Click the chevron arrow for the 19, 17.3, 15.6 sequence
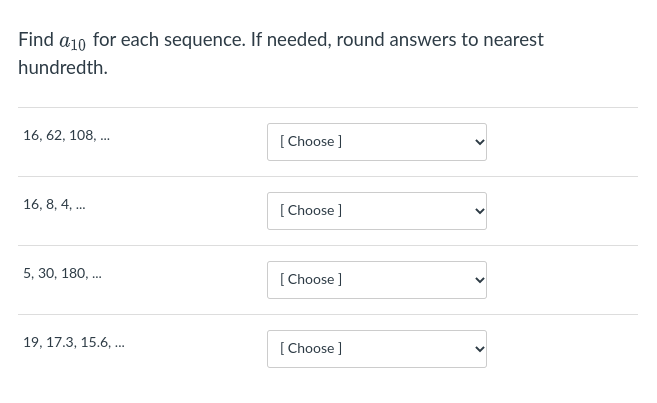657x403 pixels. (479, 349)
